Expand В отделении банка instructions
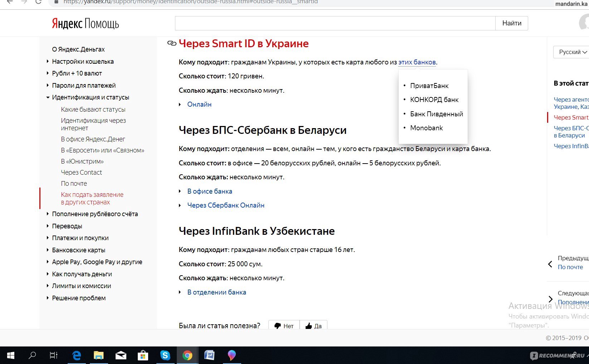 [216, 292]
